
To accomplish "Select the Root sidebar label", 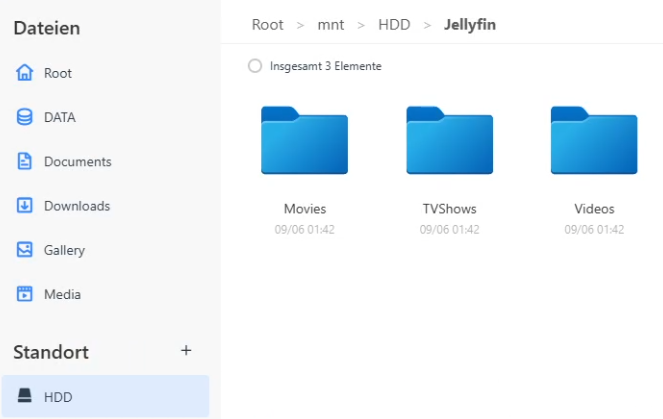I will point(58,73).
